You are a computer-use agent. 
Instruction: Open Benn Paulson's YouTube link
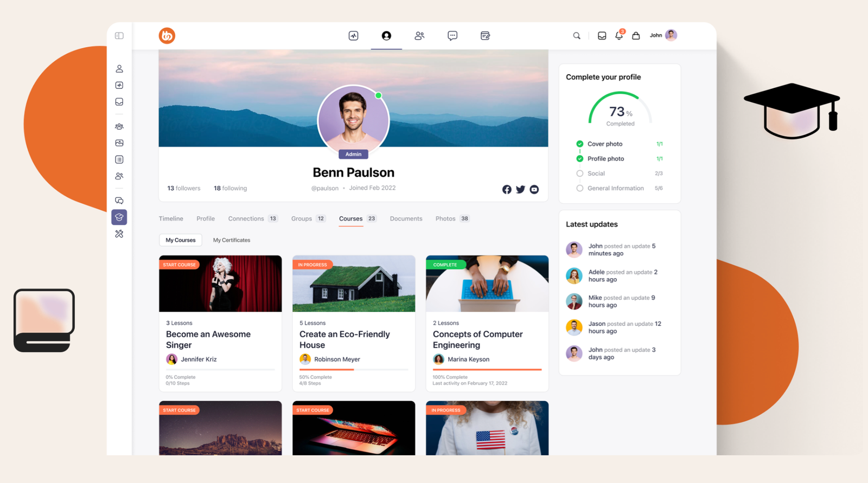(534, 189)
